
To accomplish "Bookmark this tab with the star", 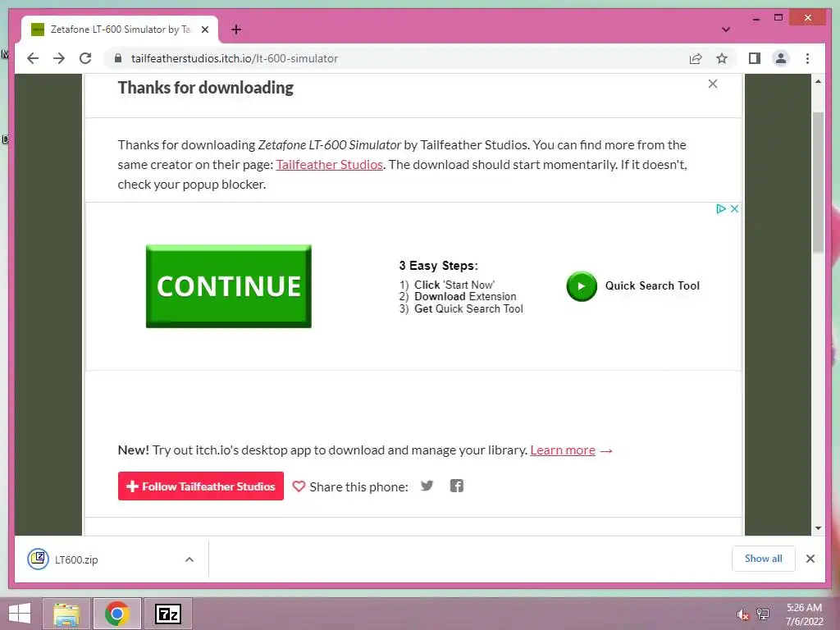I will coord(722,58).
